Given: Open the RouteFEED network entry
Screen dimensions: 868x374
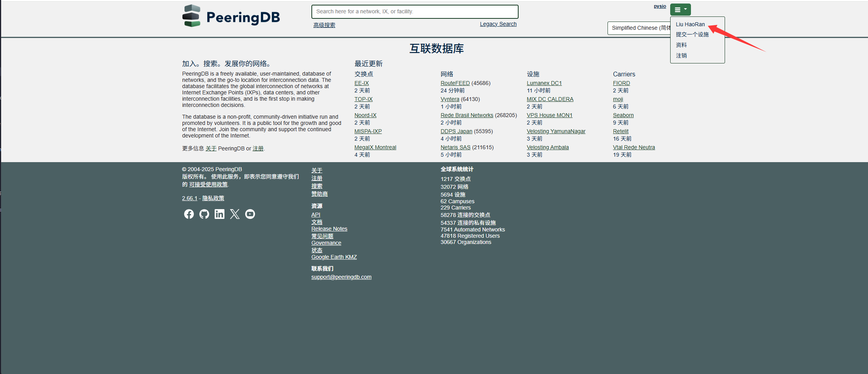Looking at the screenshot, I should (455, 83).
